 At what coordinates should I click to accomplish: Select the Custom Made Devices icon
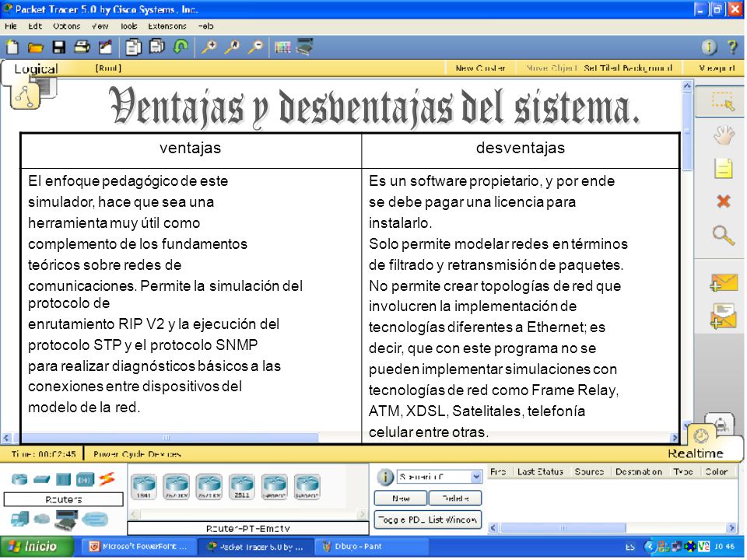[66, 520]
